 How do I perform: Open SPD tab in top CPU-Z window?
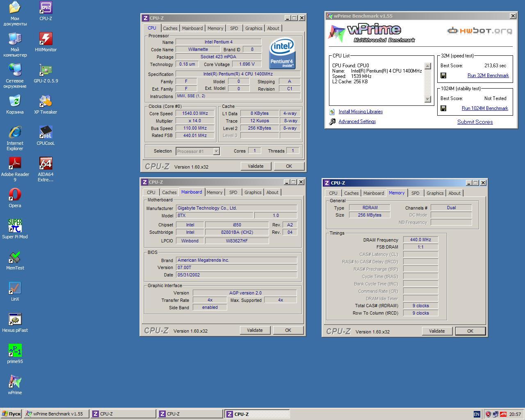234,28
